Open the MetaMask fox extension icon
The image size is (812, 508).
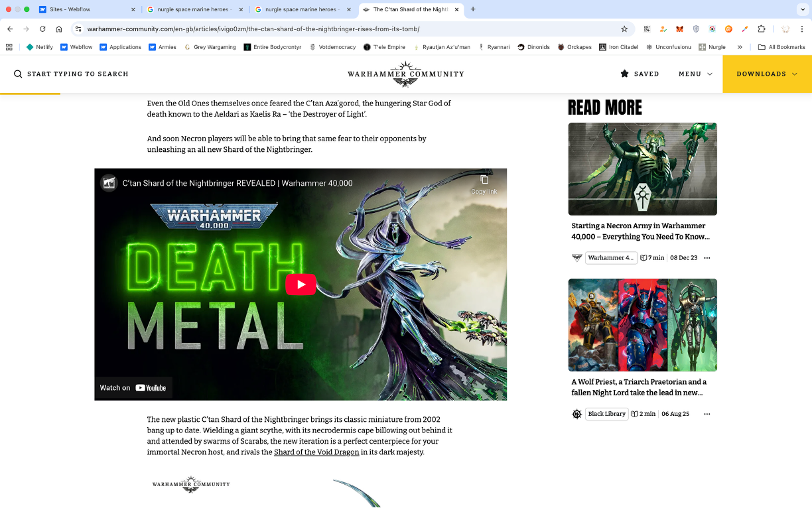tap(679, 29)
